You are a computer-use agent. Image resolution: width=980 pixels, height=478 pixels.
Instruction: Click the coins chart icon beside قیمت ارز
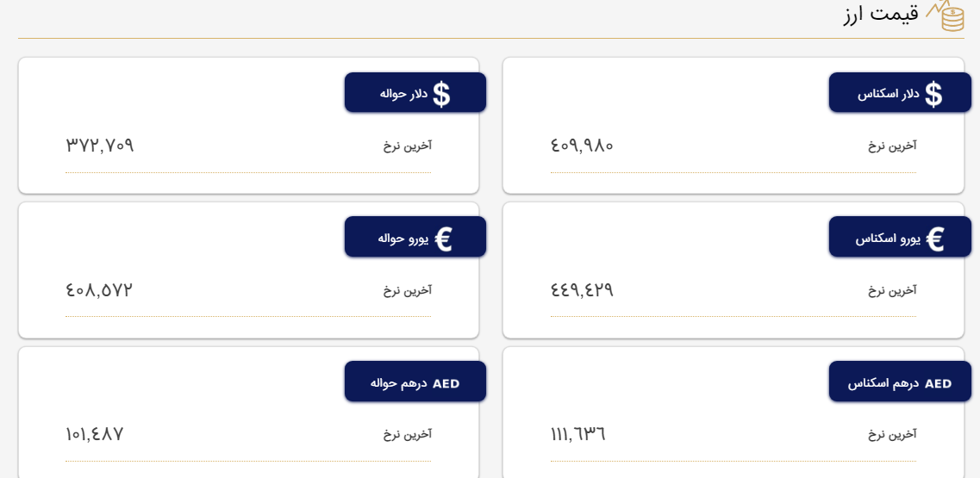[x=946, y=15]
